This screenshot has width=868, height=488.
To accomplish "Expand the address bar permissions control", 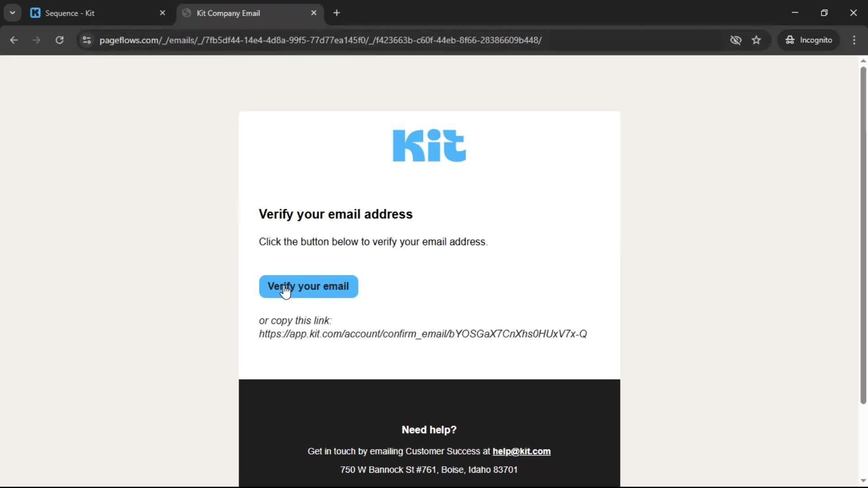I will point(86,40).
